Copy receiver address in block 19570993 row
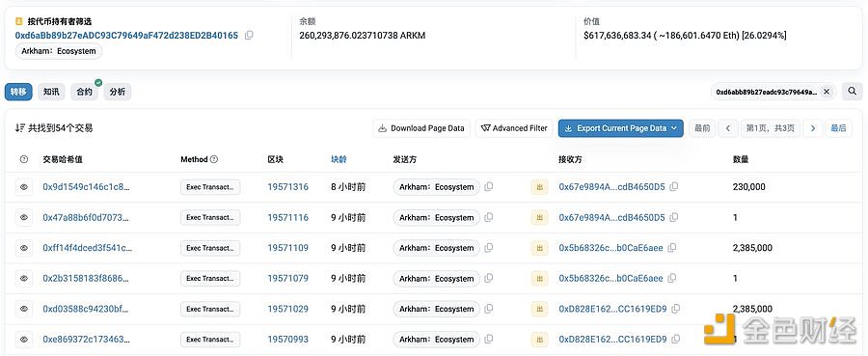The width and height of the screenshot is (868, 356). [x=676, y=340]
